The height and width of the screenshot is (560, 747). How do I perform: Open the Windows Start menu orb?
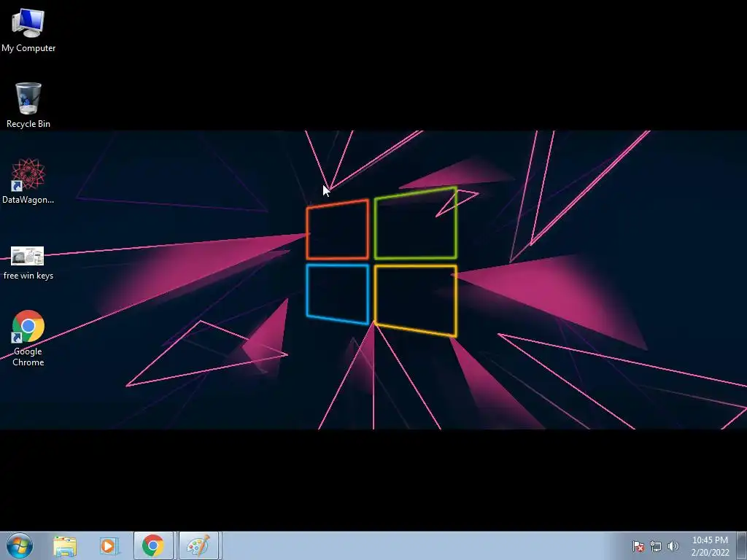20,545
